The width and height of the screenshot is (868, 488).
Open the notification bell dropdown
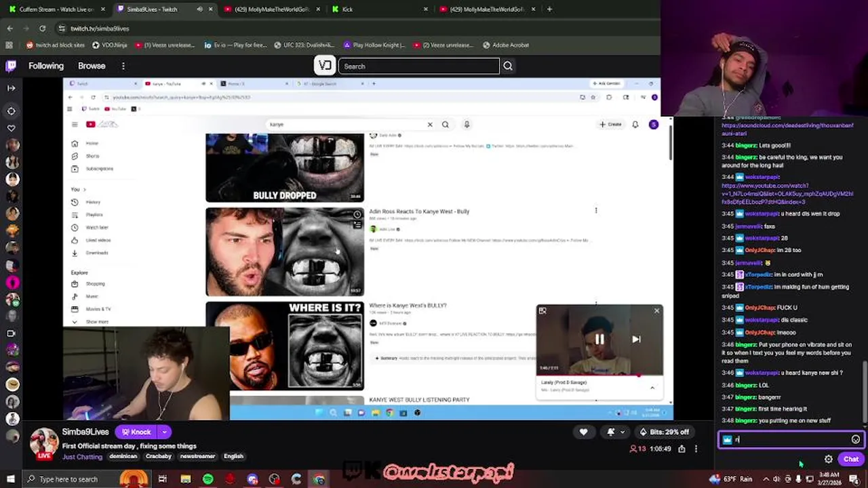(616, 432)
